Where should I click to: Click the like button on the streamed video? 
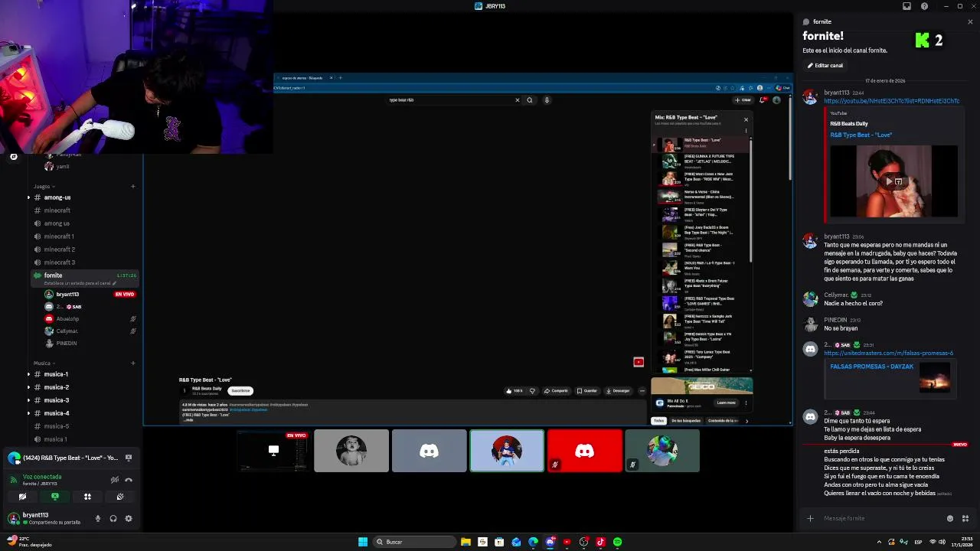click(513, 390)
